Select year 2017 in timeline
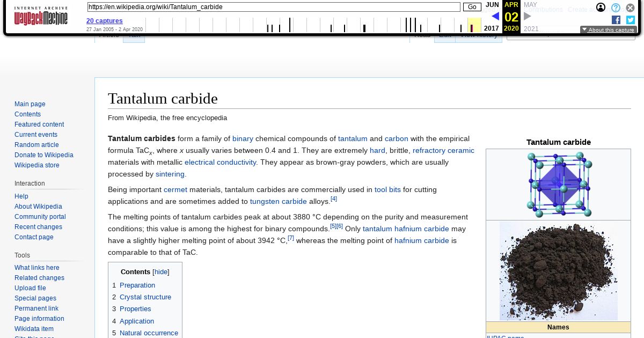The height and width of the screenshot is (338, 644). 491,28
